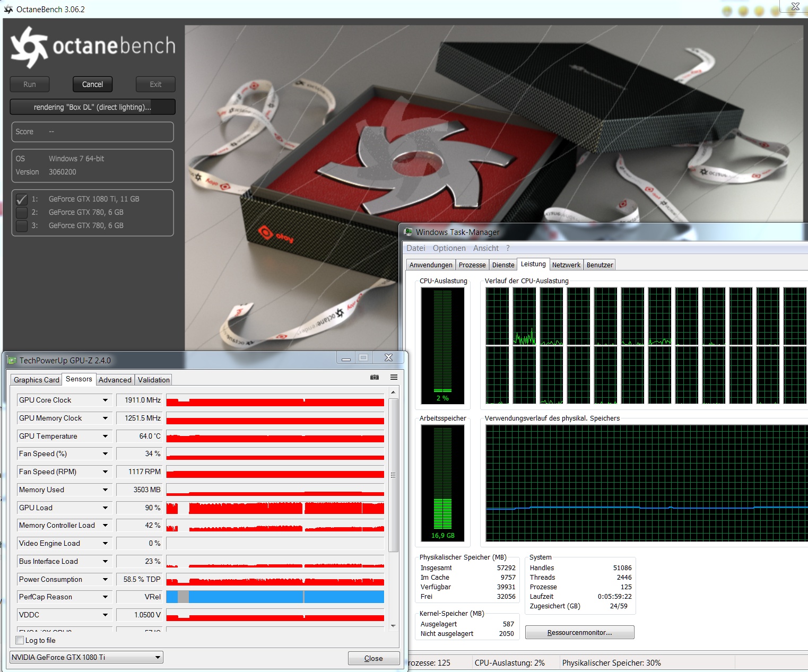
Task: Click the GPU Temperature value 64.0 °C
Action: point(139,437)
